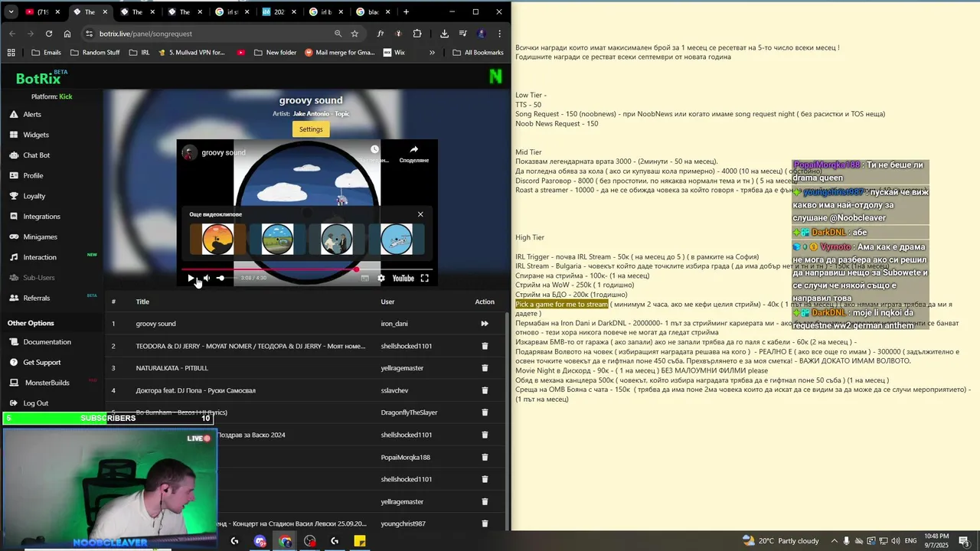Open Chrome from the taskbar
Viewport: 980px width, 551px height.
285,541
